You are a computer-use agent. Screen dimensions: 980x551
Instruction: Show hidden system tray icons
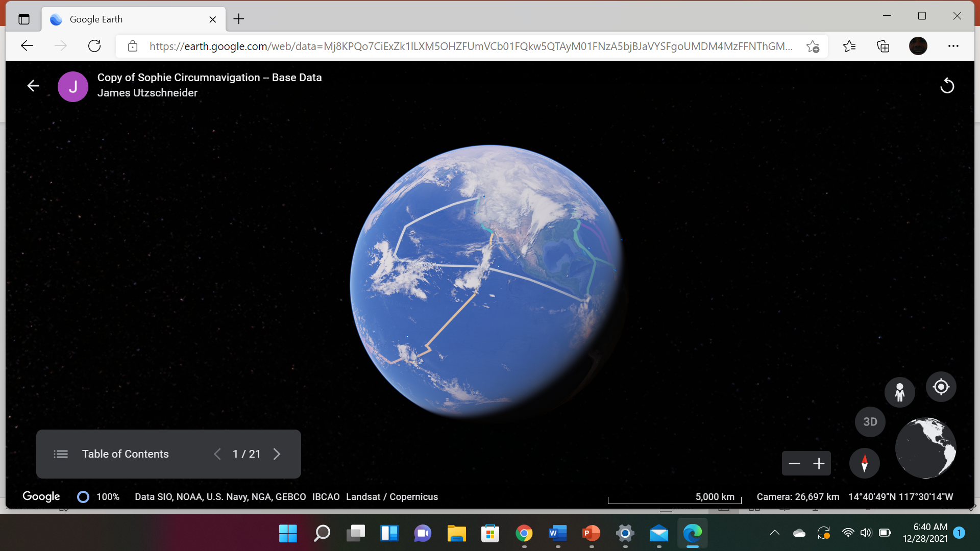(774, 533)
